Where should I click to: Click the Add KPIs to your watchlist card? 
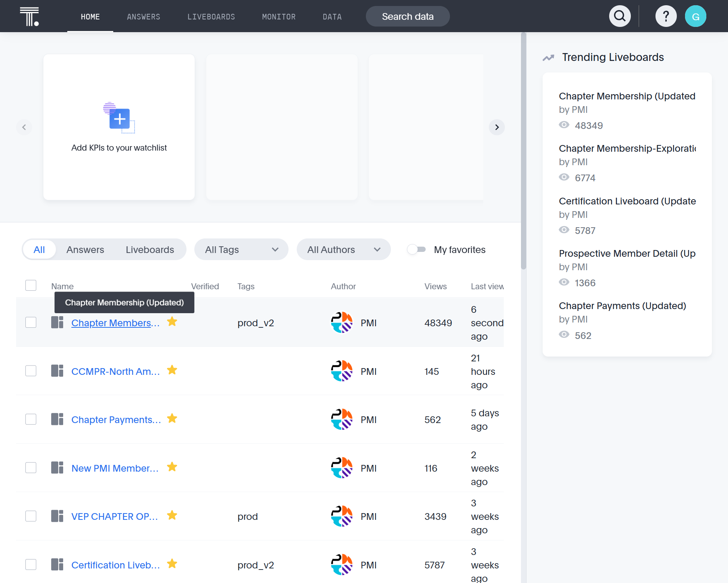pos(119,127)
